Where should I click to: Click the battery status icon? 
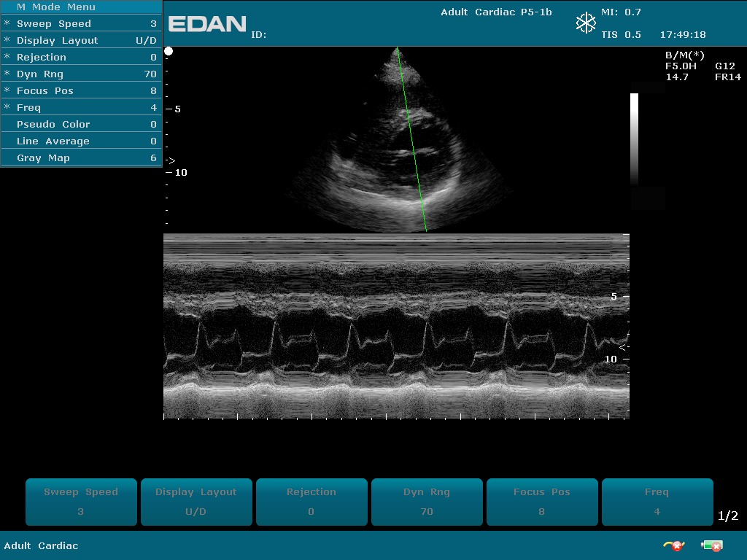click(x=711, y=545)
